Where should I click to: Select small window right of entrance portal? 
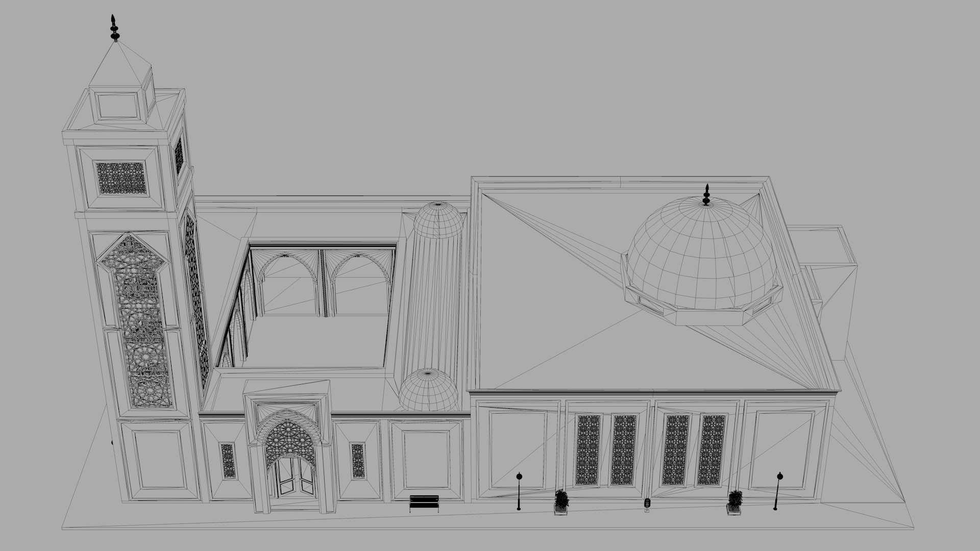coord(358,460)
